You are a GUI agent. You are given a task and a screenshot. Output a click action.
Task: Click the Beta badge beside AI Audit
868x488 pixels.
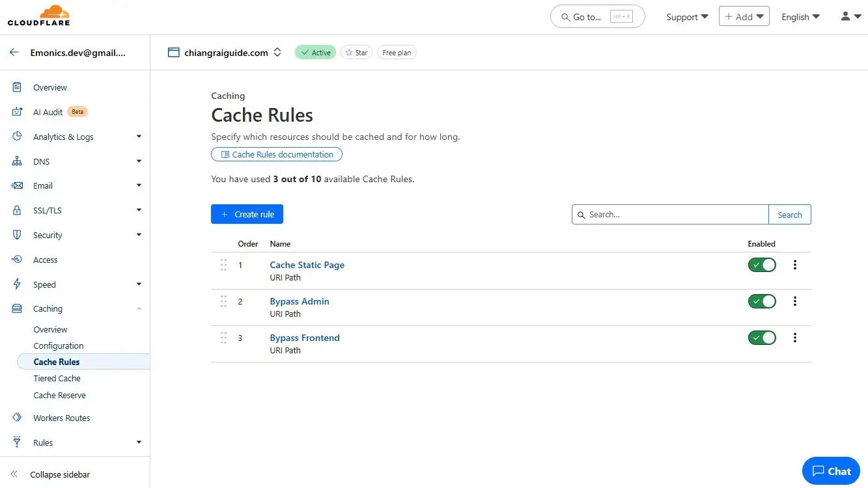(77, 112)
